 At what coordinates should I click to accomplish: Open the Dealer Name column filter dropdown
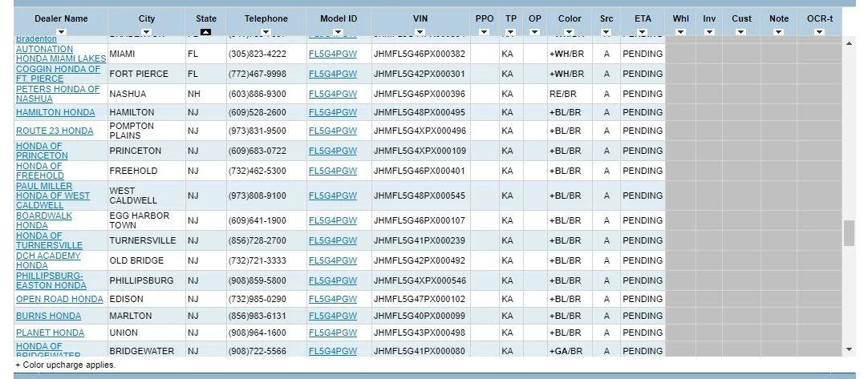[x=62, y=32]
